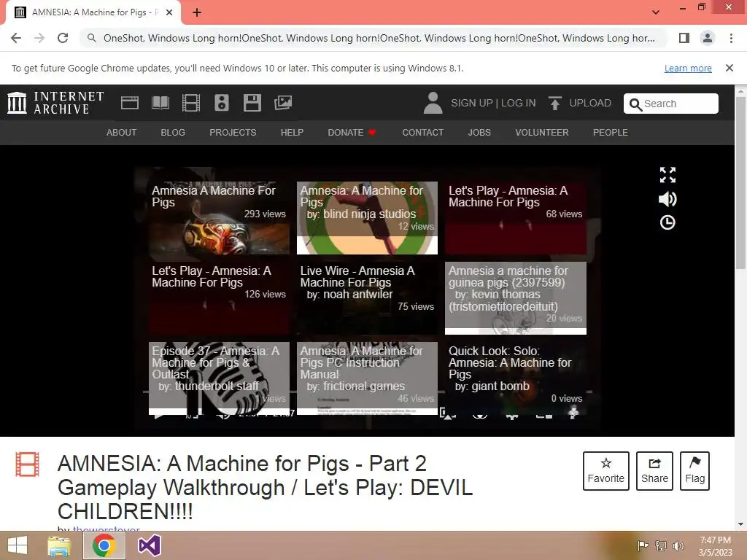This screenshot has width=747, height=560.
Task: Open Live Wire video by noah antwiler
Action: 368,298
